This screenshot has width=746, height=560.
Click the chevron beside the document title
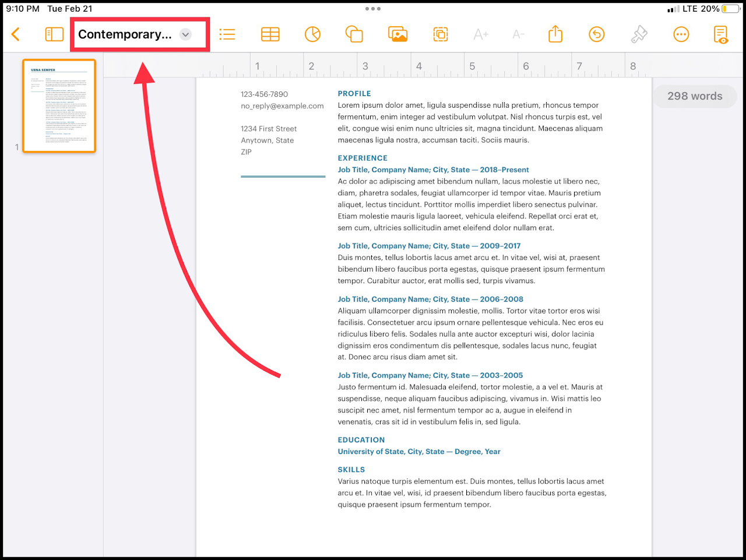coord(185,34)
